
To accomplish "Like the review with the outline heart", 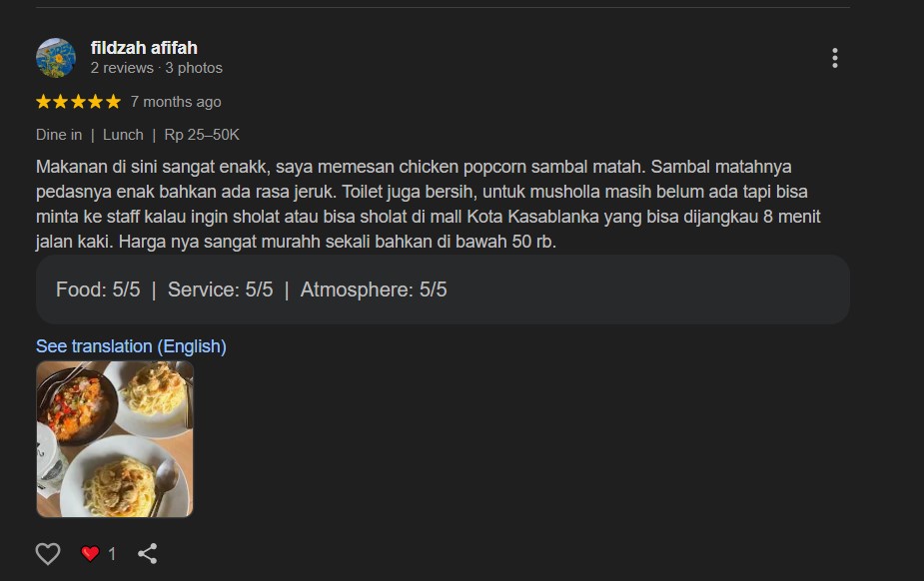I will tap(48, 553).
